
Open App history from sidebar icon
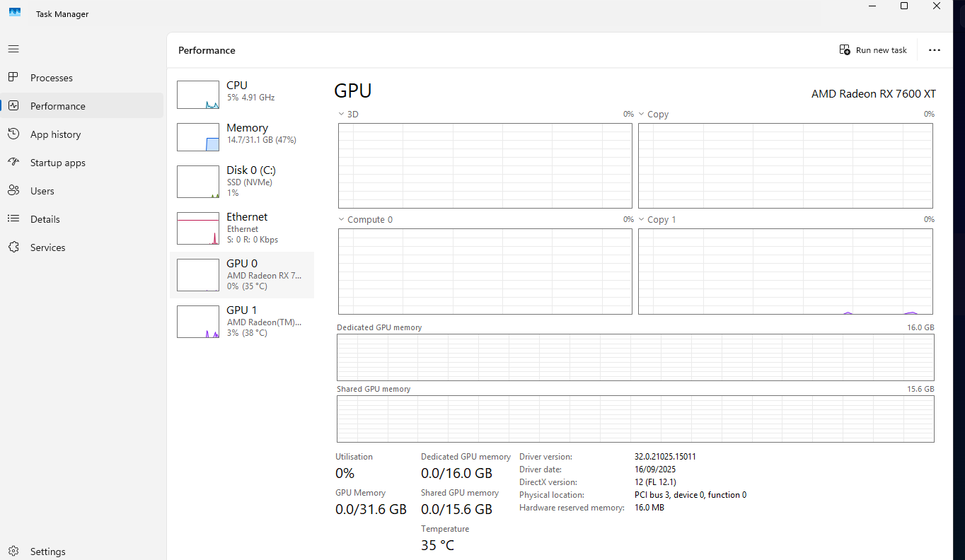tap(13, 134)
